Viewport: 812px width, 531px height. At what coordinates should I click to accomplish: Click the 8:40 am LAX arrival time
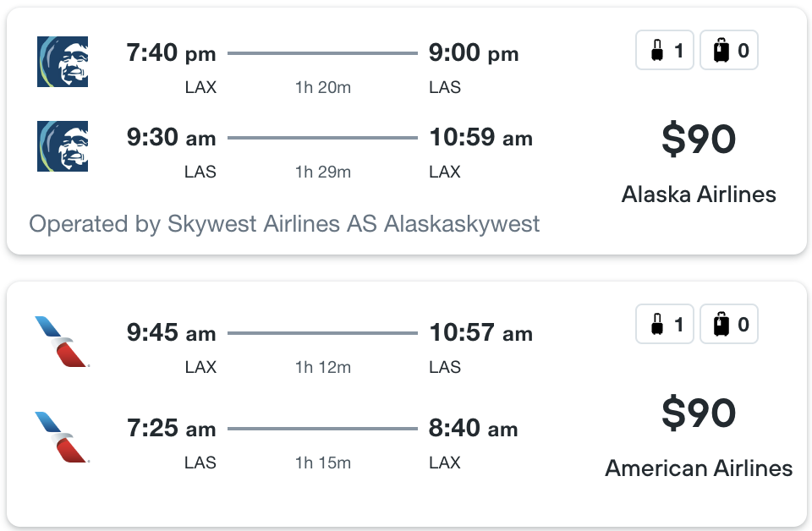point(474,429)
